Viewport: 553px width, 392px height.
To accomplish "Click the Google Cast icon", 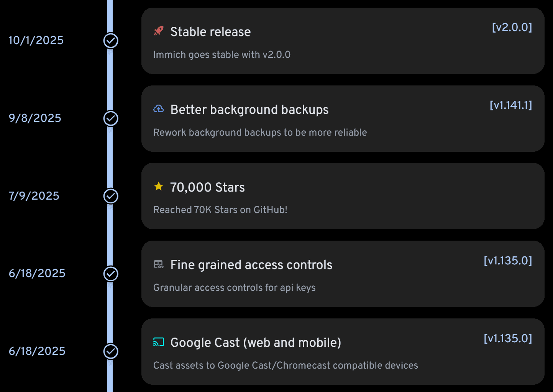I will pyautogui.click(x=158, y=342).
